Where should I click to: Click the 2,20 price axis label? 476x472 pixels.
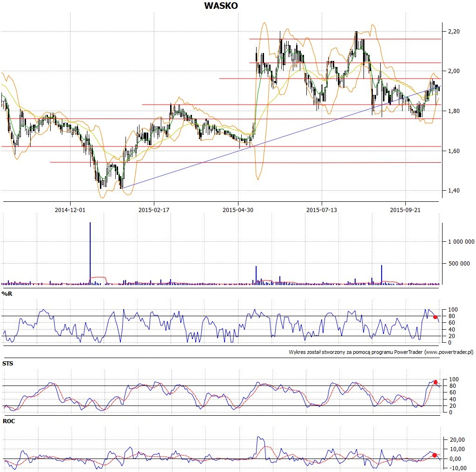click(x=454, y=31)
